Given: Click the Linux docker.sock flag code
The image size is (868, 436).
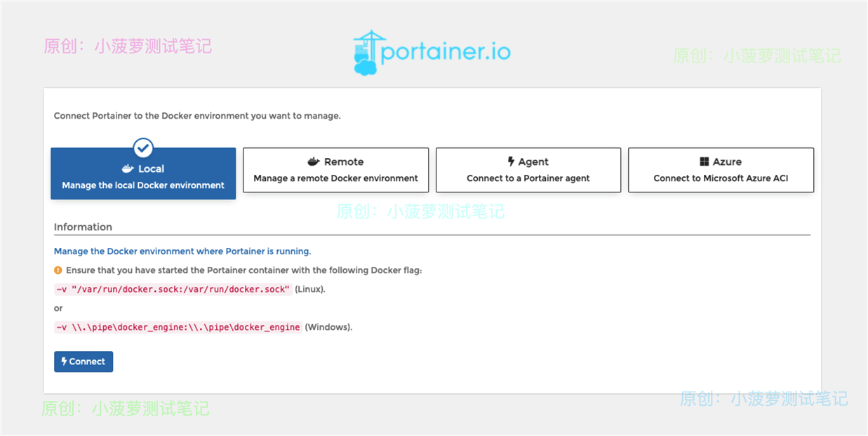Looking at the screenshot, I should point(173,289).
